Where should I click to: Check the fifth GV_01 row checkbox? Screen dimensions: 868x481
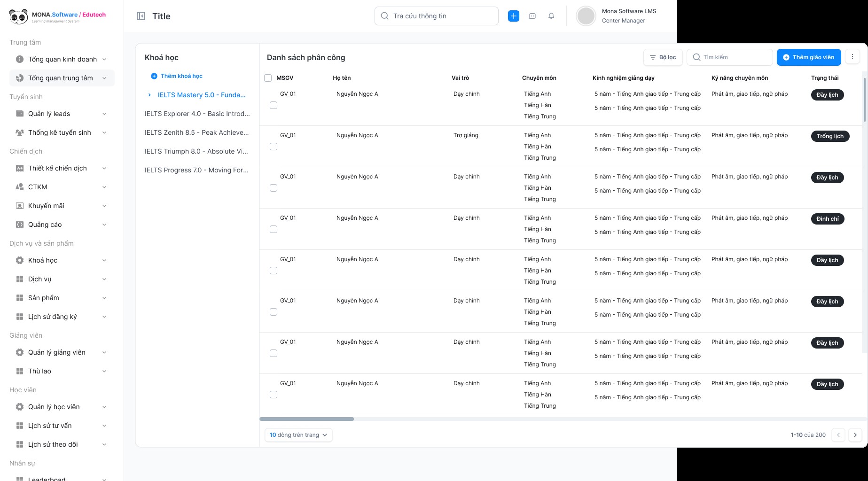point(274,271)
